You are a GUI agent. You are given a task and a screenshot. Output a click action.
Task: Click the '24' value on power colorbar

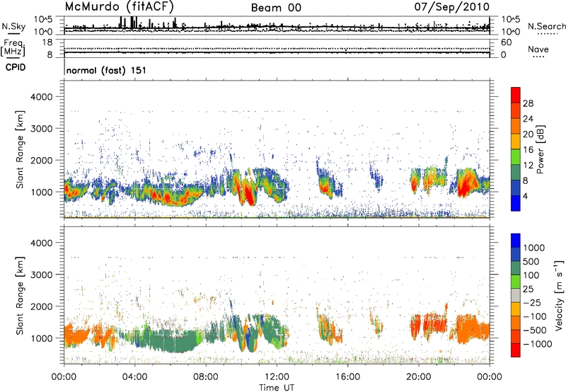[x=528, y=119]
